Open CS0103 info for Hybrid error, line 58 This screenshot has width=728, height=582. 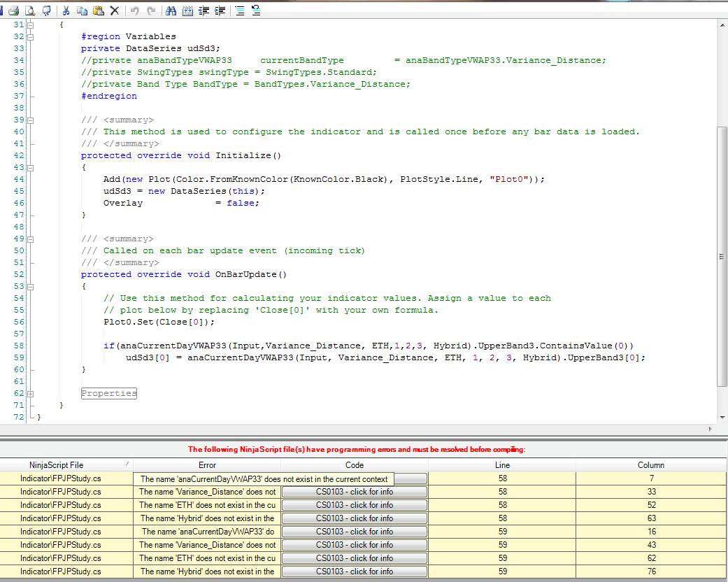[x=355, y=518]
